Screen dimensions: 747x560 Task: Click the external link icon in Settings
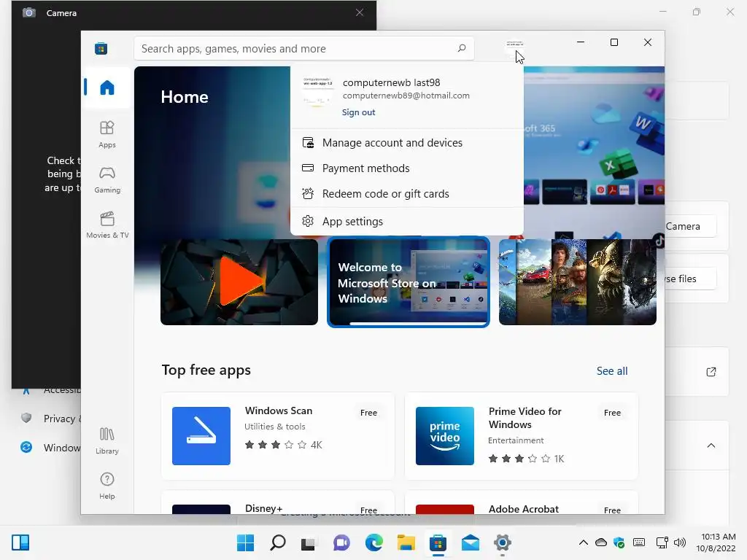(x=711, y=372)
